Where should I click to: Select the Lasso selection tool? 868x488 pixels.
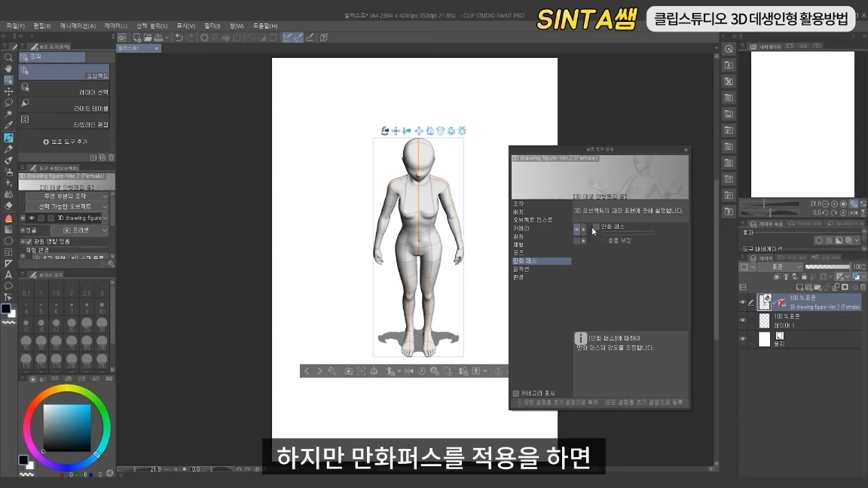[8, 102]
